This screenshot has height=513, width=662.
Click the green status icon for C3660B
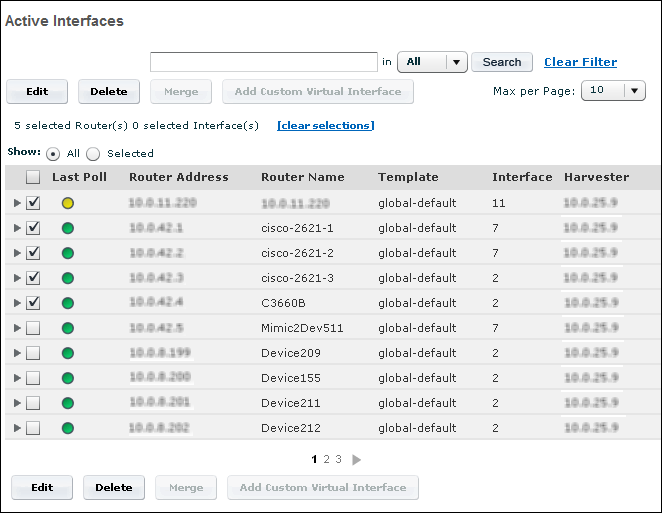[68, 303]
